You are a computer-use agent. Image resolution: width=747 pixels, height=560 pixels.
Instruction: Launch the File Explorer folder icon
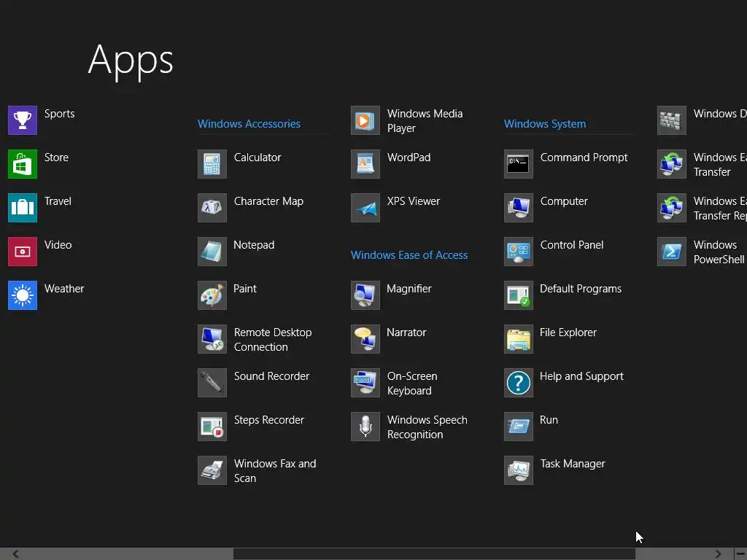pos(519,339)
